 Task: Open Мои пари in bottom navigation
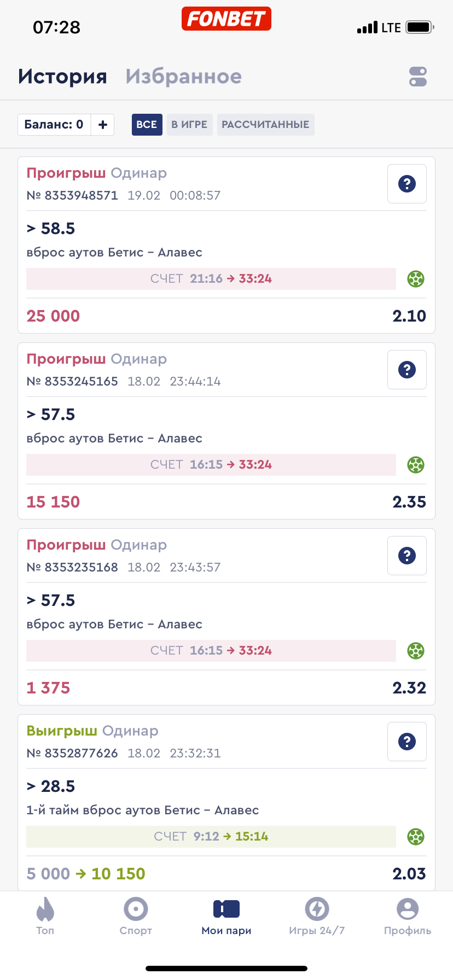coord(226,917)
